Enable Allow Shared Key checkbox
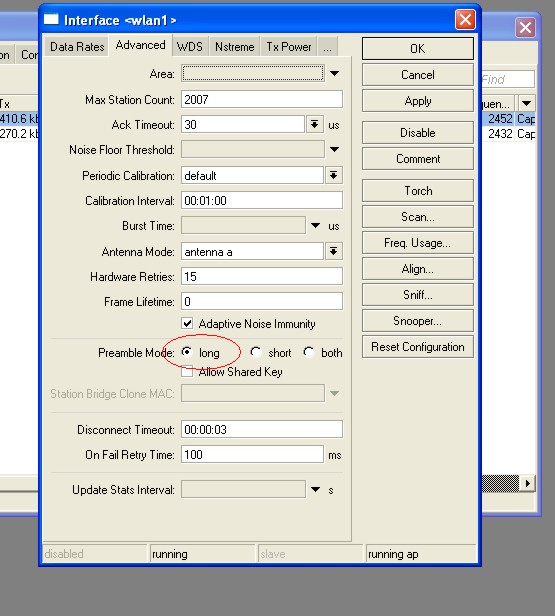 click(x=187, y=372)
